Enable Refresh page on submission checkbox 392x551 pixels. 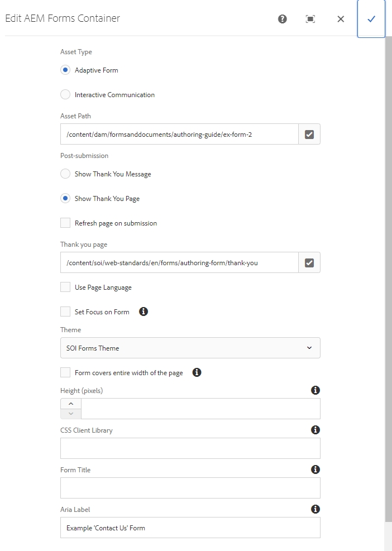click(x=65, y=223)
